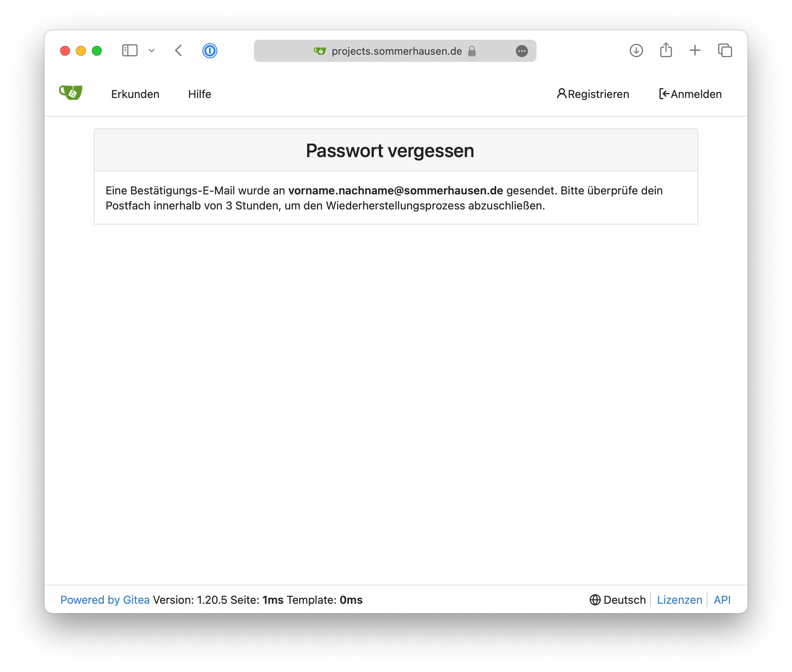
Task: Open the page options ellipsis in address bar
Action: click(x=522, y=51)
